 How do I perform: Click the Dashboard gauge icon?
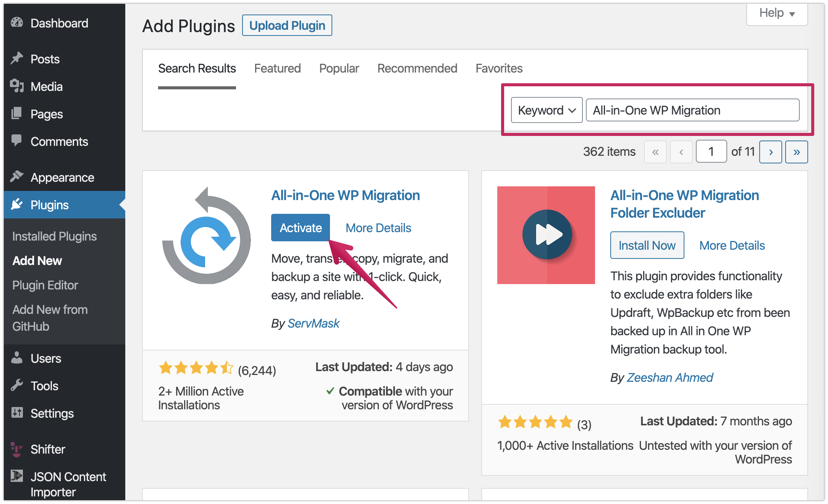click(17, 23)
